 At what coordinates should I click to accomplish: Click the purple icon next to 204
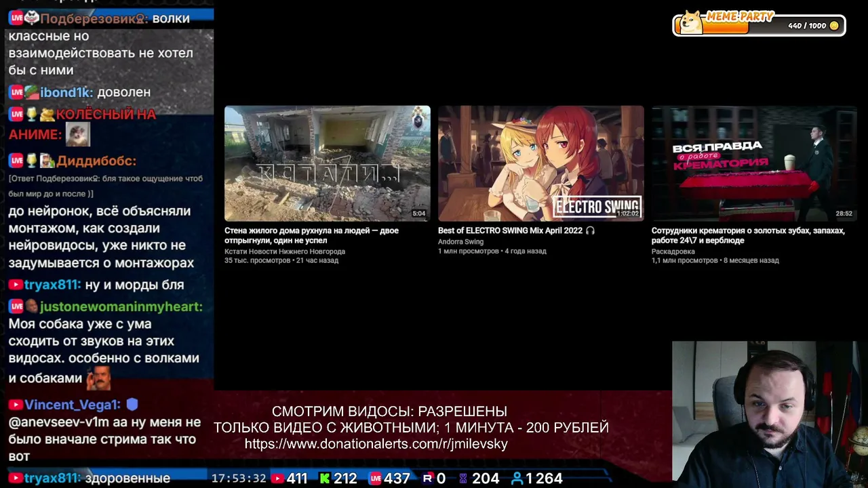pyautogui.click(x=463, y=479)
